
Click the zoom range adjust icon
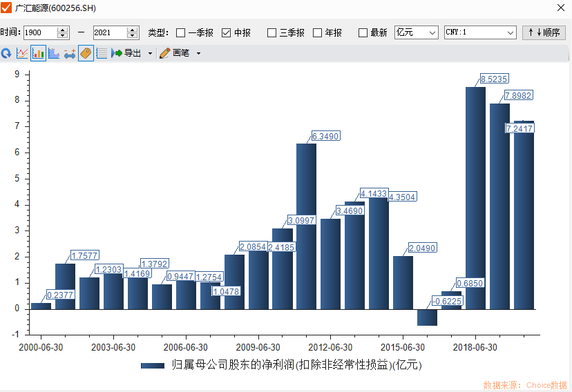coord(70,54)
